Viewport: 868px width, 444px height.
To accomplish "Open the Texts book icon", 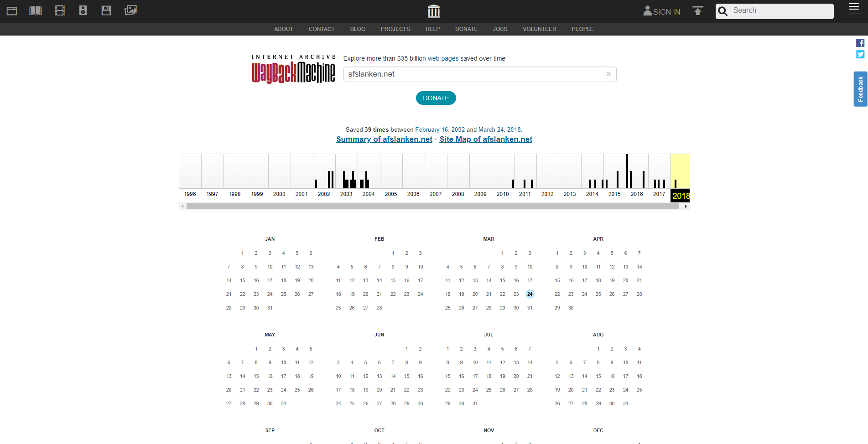I will (36, 10).
